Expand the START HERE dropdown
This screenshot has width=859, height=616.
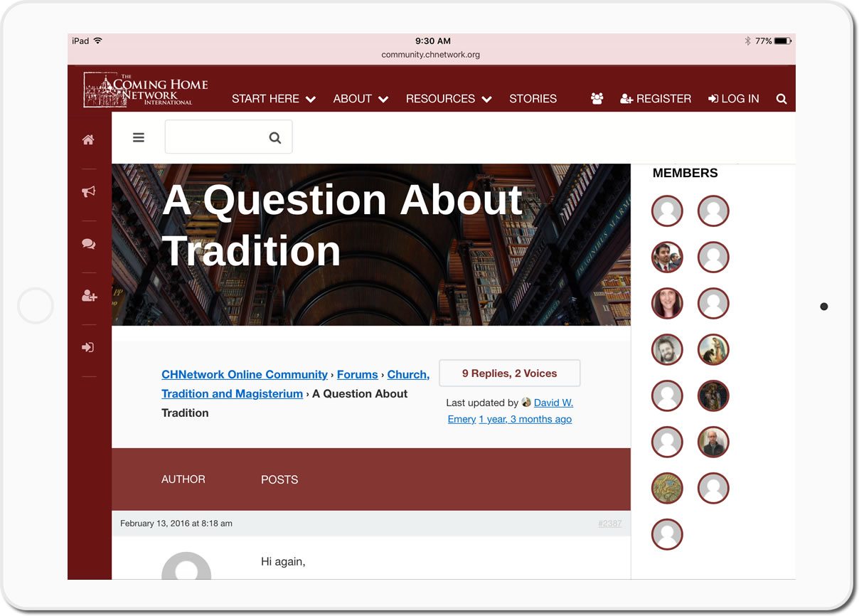tap(274, 99)
